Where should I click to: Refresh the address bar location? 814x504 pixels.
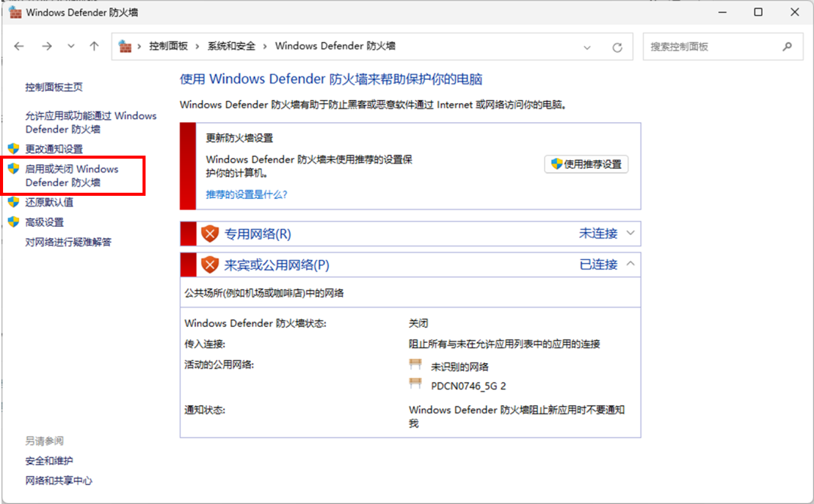(x=617, y=47)
